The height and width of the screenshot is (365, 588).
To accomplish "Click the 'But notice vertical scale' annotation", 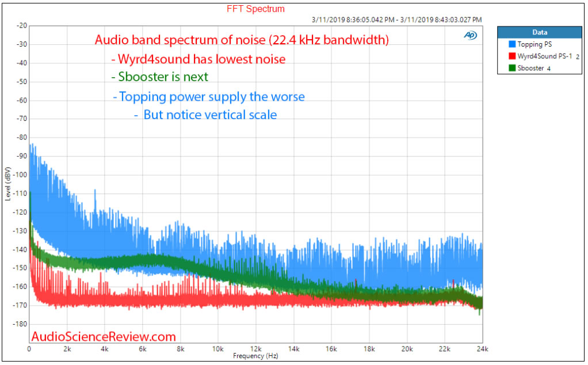I will click(205, 115).
